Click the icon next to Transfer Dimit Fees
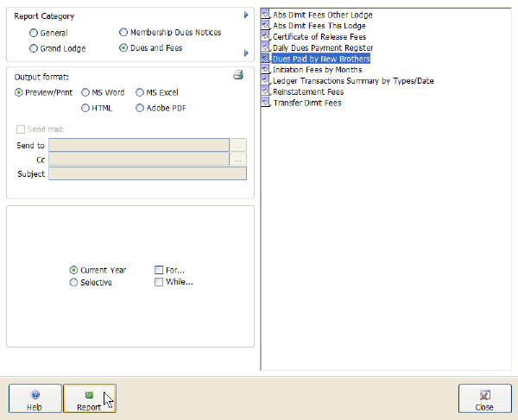The image size is (518, 420). point(266,103)
